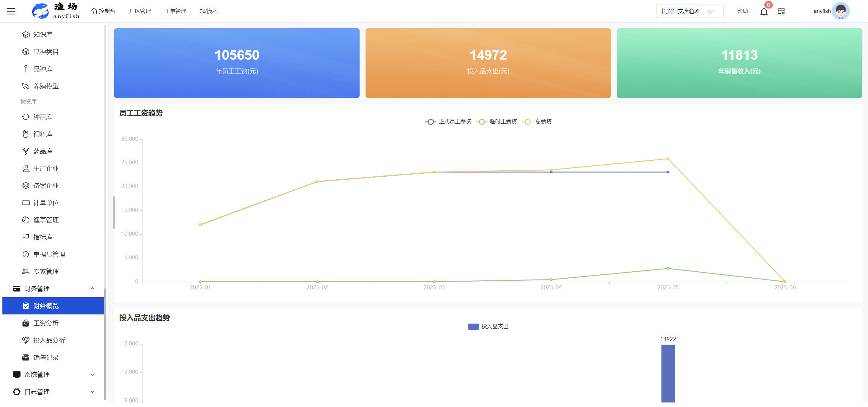Toggle 投入品支出 legend color swatch

tap(473, 327)
